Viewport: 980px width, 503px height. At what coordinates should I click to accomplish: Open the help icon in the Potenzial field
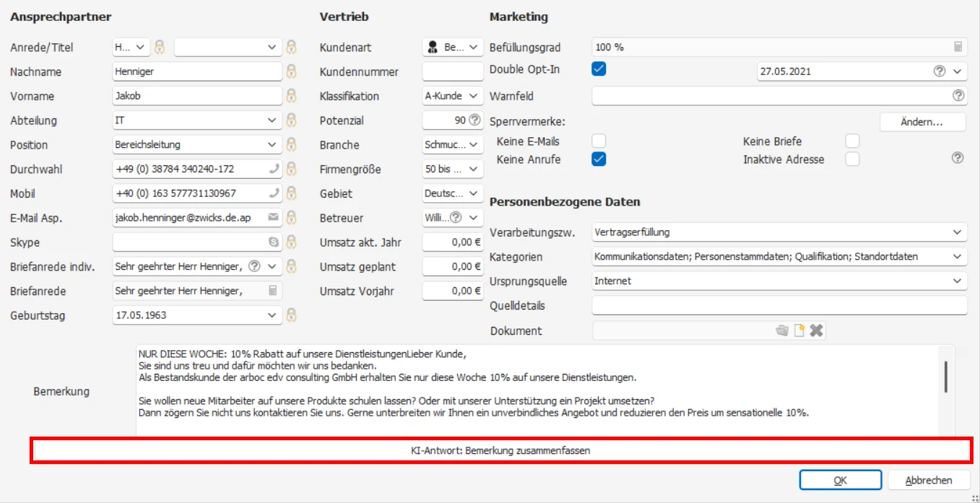point(474,121)
